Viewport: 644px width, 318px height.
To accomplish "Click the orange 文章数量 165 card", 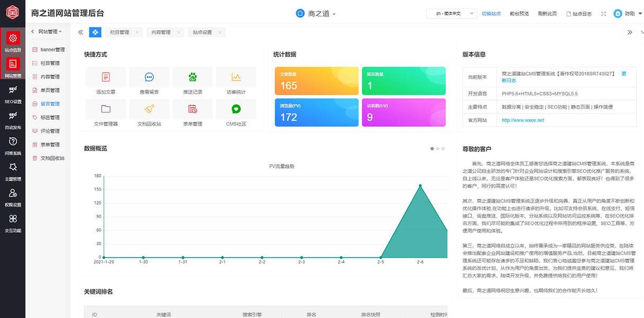I will pos(317,81).
